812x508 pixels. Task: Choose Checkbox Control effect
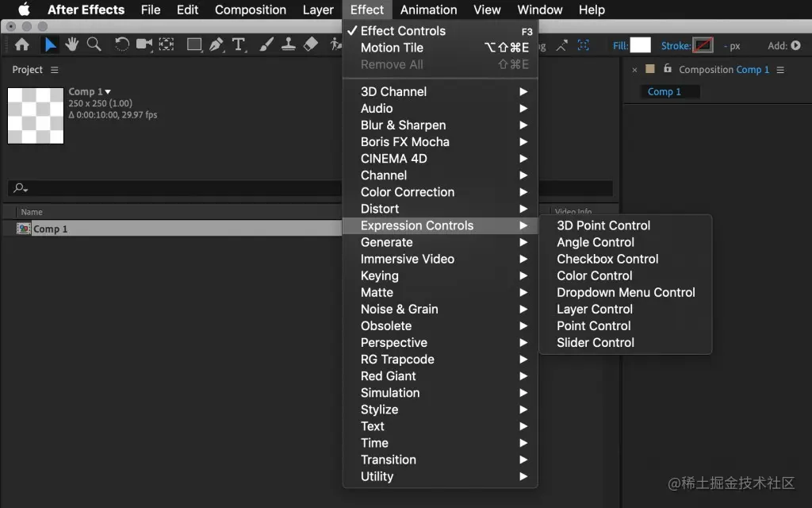[626, 260]
